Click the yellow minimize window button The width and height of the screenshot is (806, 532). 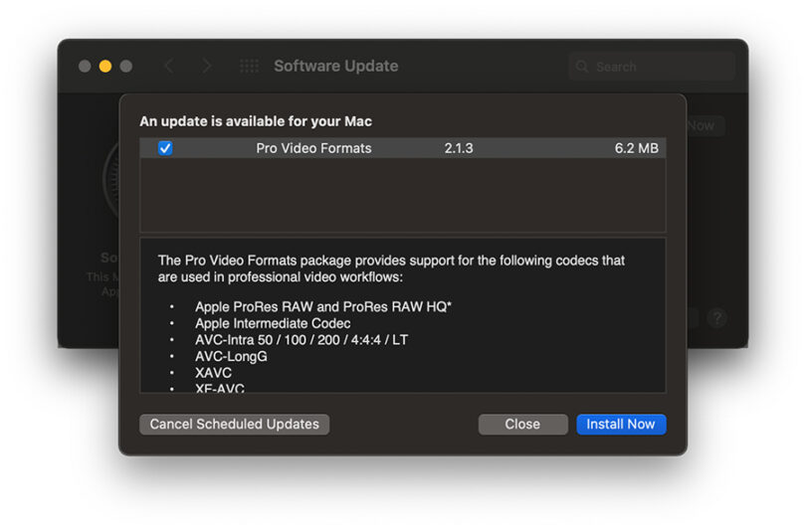[105, 67]
